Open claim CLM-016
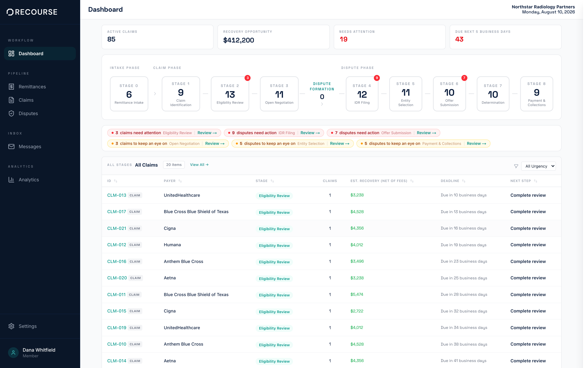This screenshot has height=368, width=588. click(117, 261)
